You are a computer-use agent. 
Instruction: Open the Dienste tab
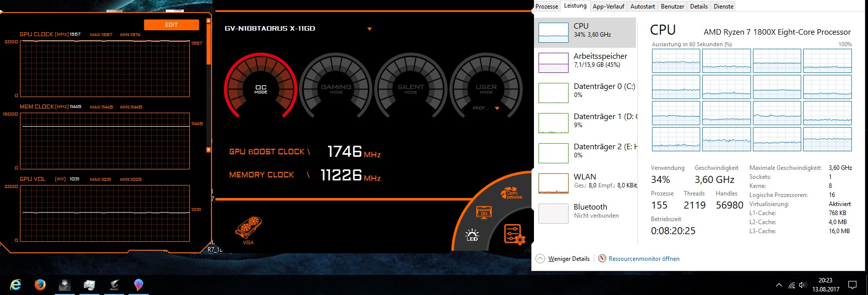point(723,7)
